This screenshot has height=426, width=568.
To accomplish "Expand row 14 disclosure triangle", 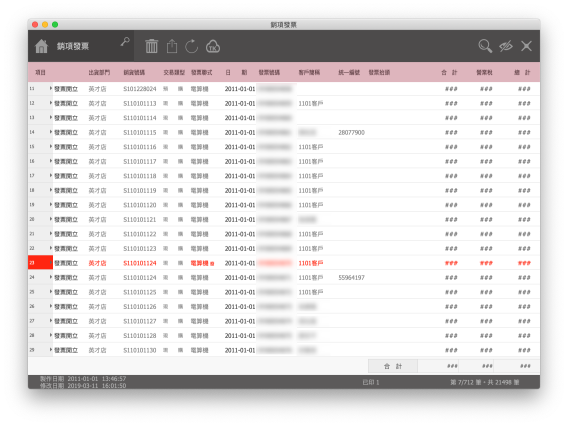I will (51, 132).
